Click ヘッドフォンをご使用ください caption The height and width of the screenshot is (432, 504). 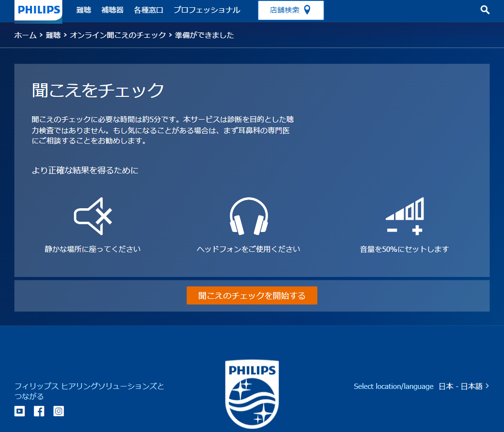click(249, 249)
